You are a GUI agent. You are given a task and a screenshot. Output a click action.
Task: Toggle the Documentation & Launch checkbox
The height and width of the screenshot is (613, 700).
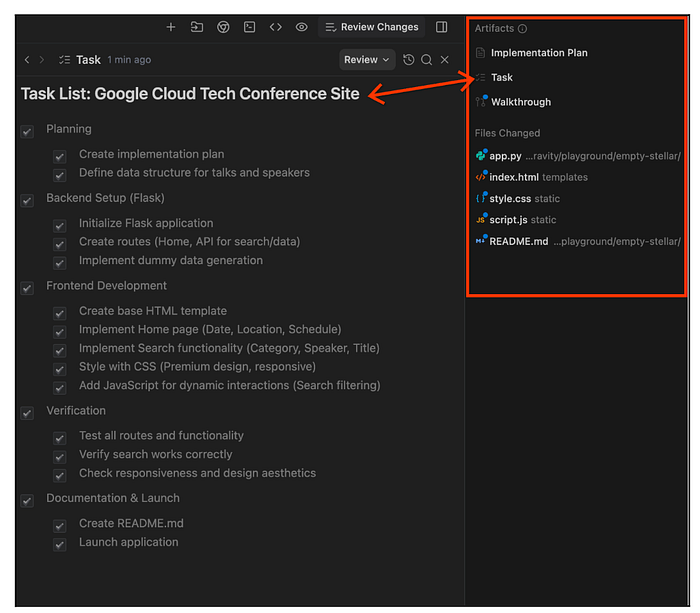[27, 501]
